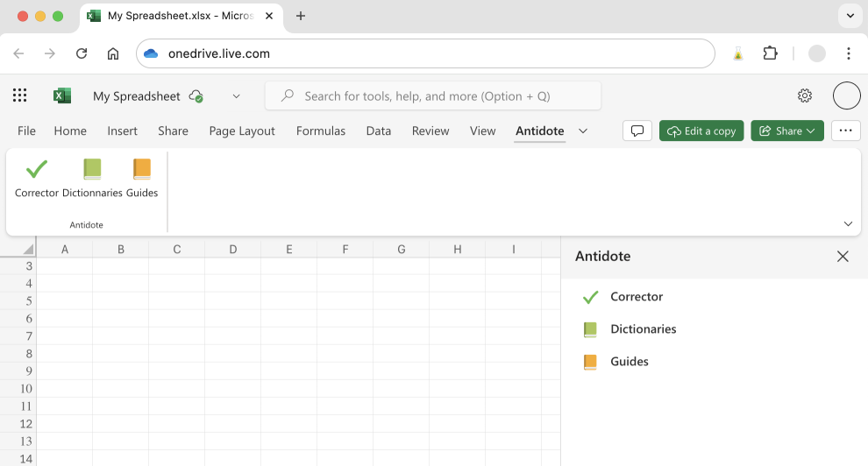Image resolution: width=868 pixels, height=466 pixels.
Task: Click the Edit a copy button
Action: [701, 131]
